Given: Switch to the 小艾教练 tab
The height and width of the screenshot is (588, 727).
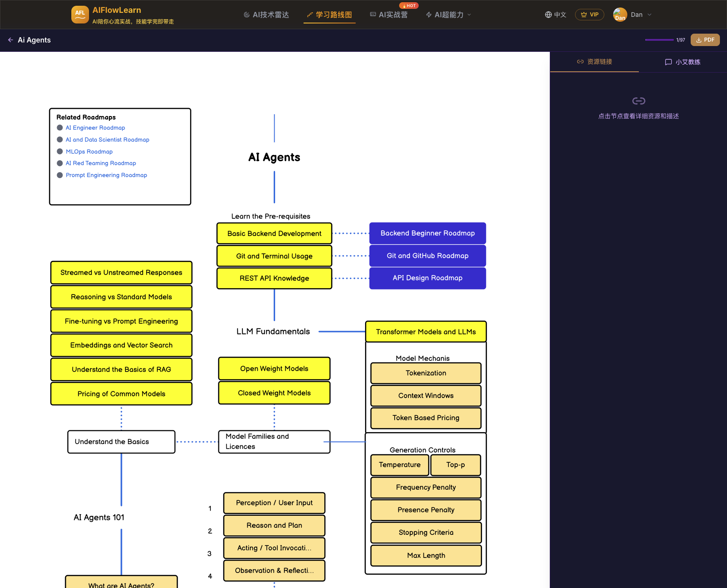Looking at the screenshot, I should (683, 62).
